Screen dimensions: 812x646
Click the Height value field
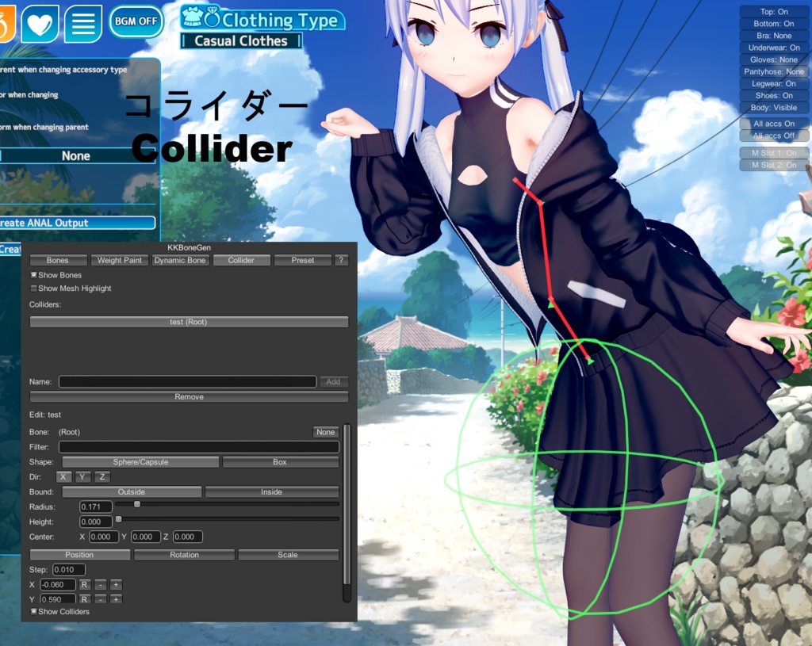point(96,522)
